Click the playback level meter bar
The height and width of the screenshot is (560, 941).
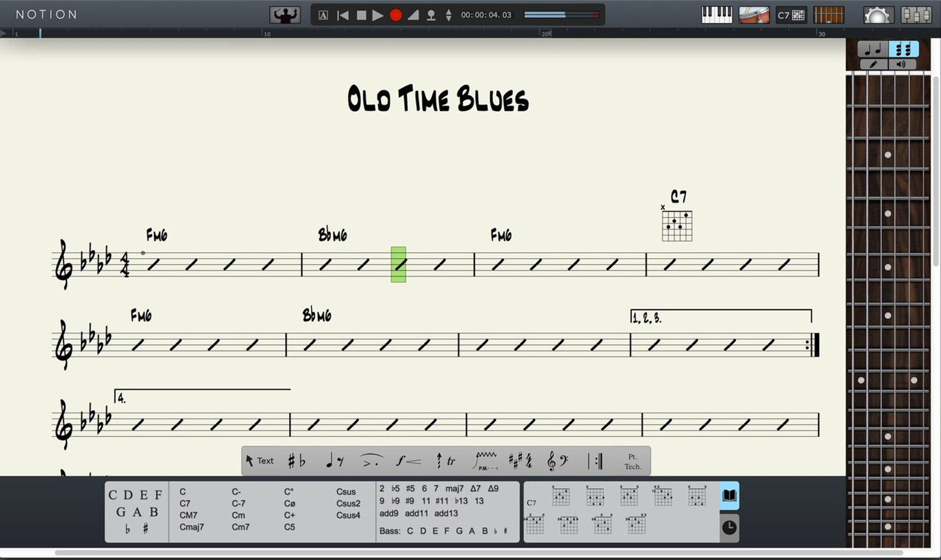(x=561, y=15)
